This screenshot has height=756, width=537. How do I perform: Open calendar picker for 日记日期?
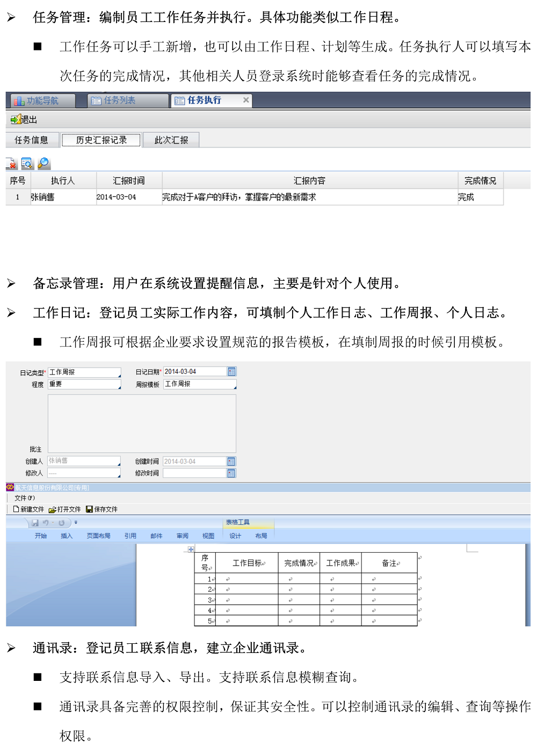(x=231, y=372)
